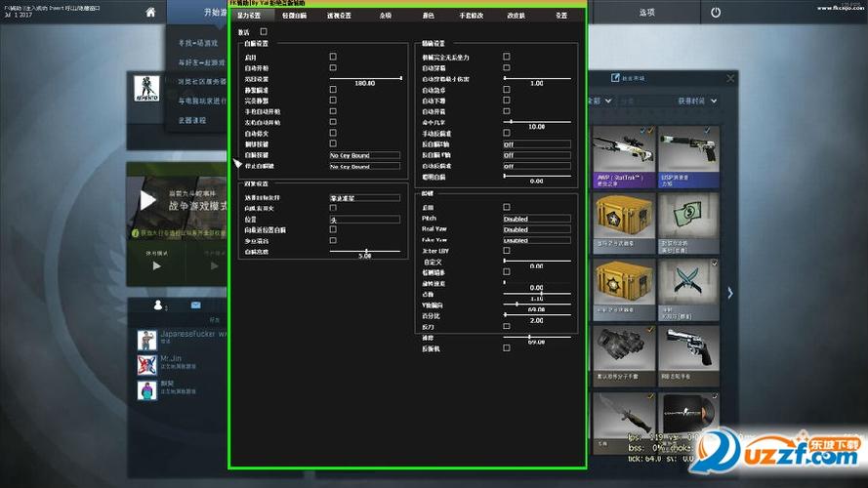
Task: Click the right arrow beside inventory grid
Action: [x=729, y=292]
